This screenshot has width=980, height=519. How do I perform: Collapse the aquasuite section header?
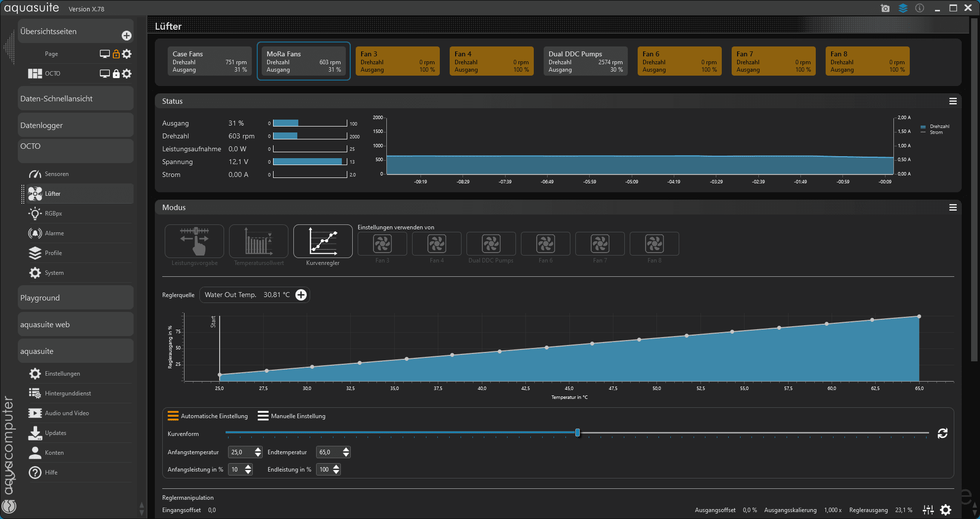point(76,351)
